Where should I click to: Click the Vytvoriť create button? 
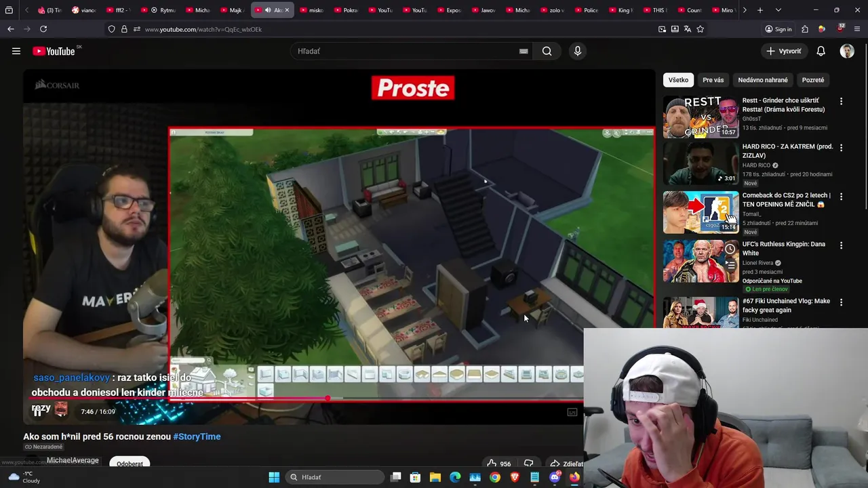tap(784, 51)
